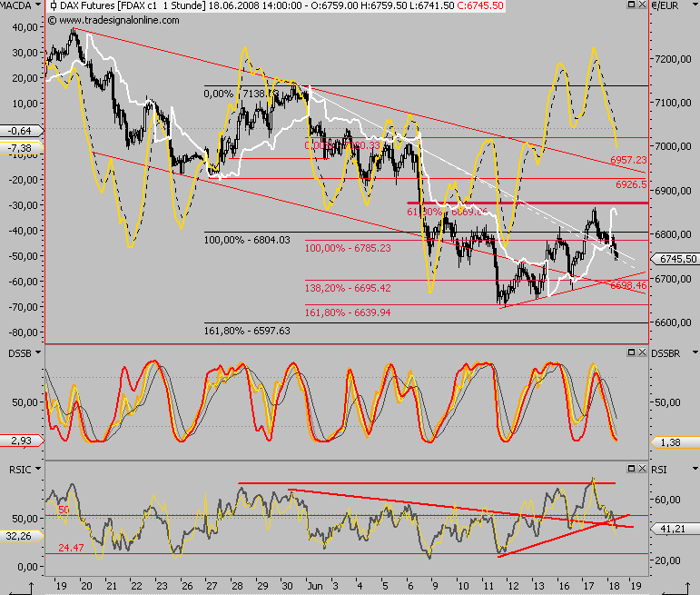Maximize the RSIC indicator pane

pos(631,469)
